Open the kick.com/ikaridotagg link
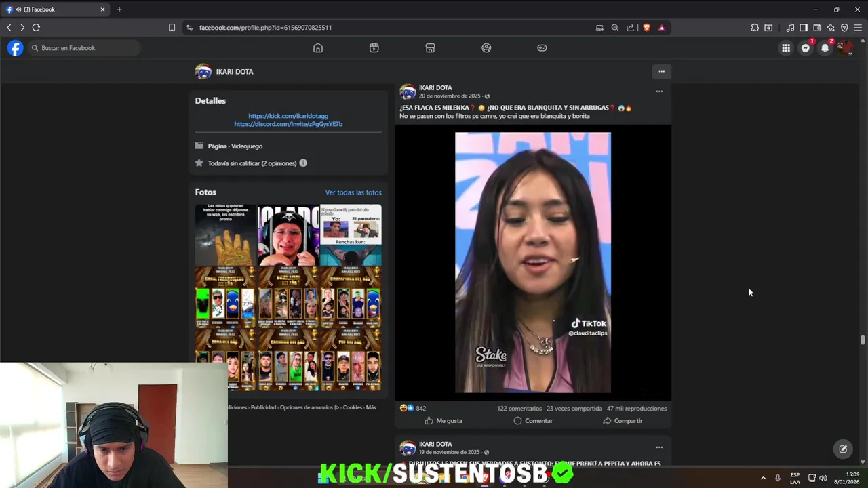Image resolution: width=868 pixels, height=488 pixels. (288, 116)
